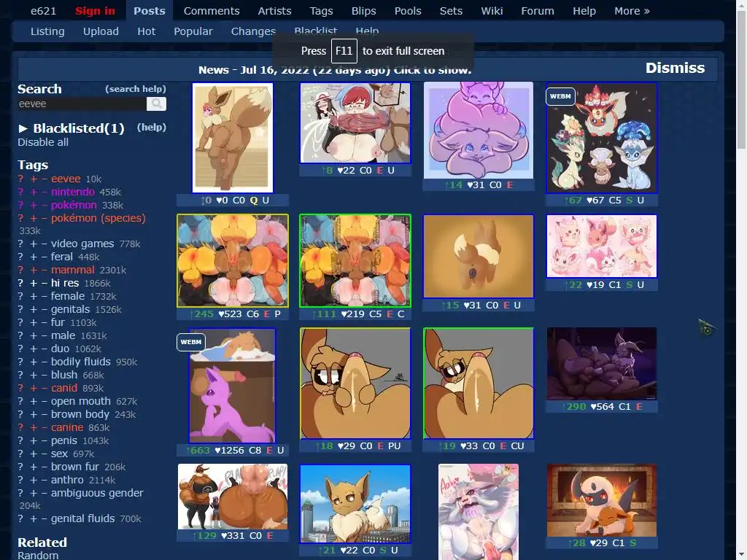747x560 pixels.
Task: Go to the Comments page
Action: (212, 11)
